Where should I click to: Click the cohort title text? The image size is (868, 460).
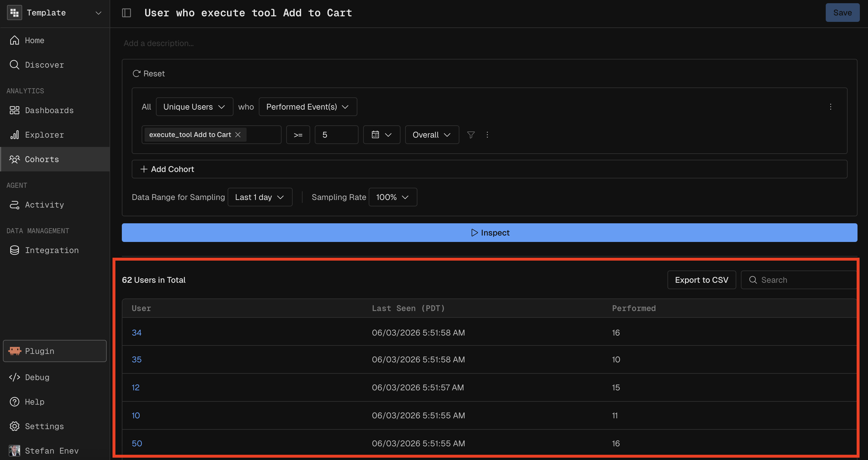point(248,13)
